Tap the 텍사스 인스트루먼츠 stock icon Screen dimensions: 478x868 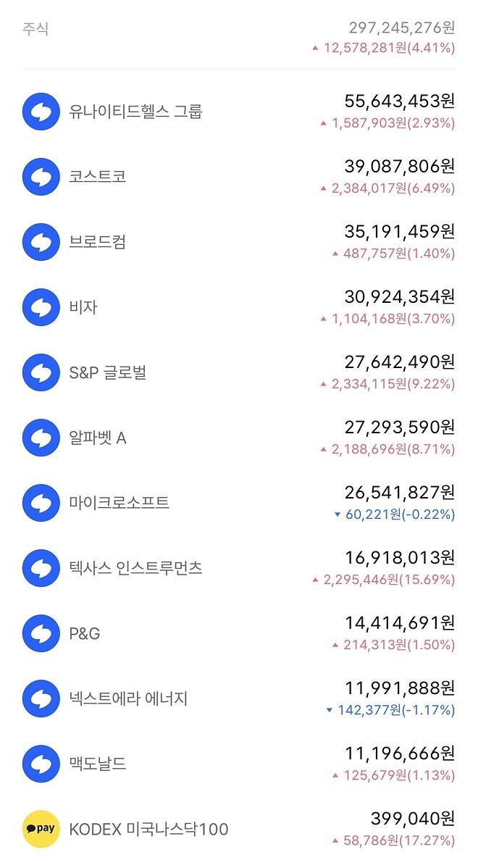41,568
